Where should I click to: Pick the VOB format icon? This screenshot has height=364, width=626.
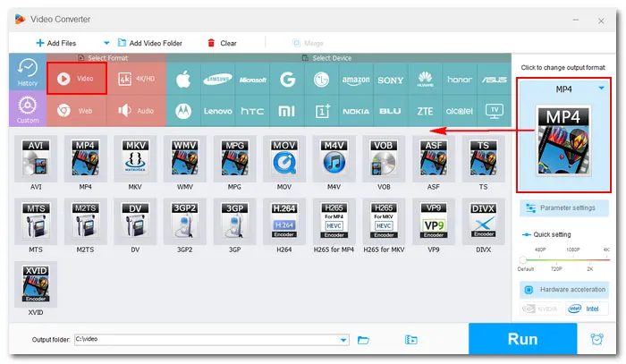[x=384, y=159]
